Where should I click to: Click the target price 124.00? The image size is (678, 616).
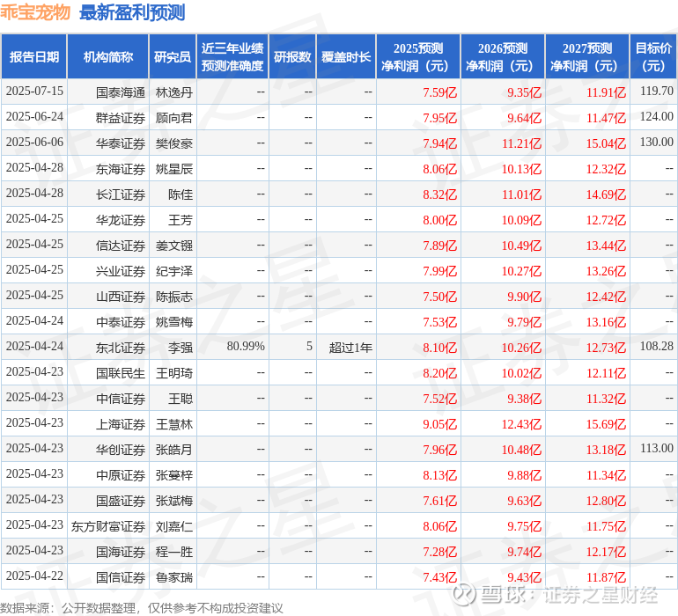[x=657, y=117]
